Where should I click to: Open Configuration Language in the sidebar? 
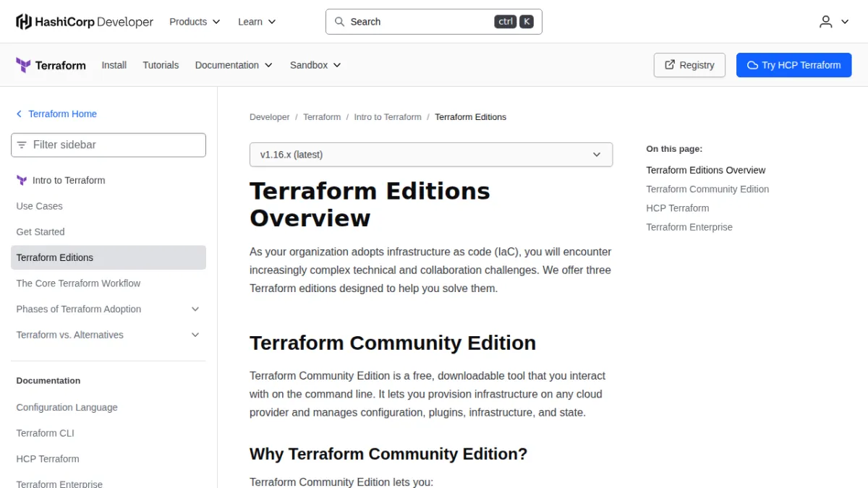coord(109,408)
